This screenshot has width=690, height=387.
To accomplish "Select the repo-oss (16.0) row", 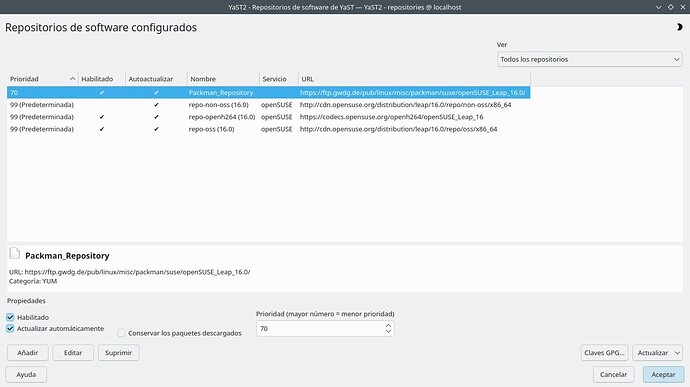I will [268, 129].
